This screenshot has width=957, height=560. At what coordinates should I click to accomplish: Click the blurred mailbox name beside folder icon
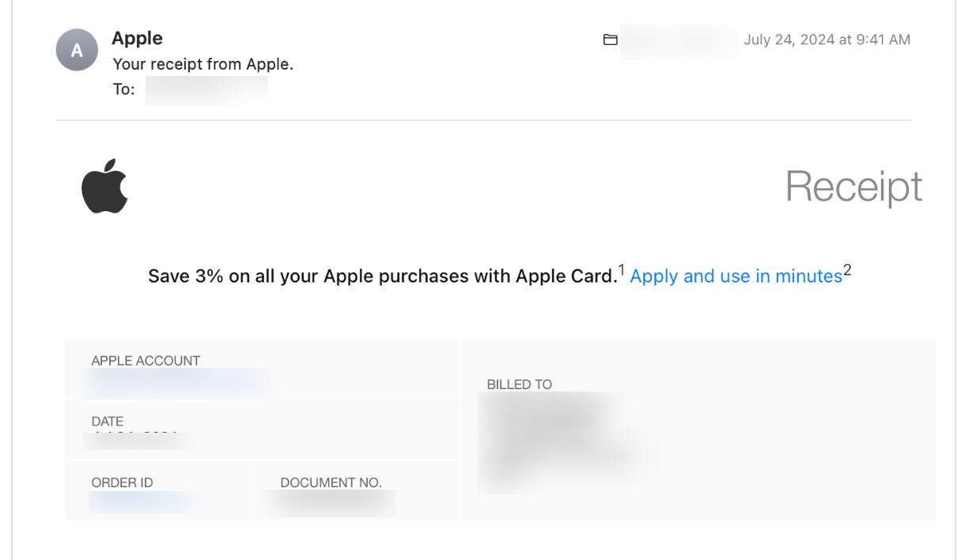(679, 41)
